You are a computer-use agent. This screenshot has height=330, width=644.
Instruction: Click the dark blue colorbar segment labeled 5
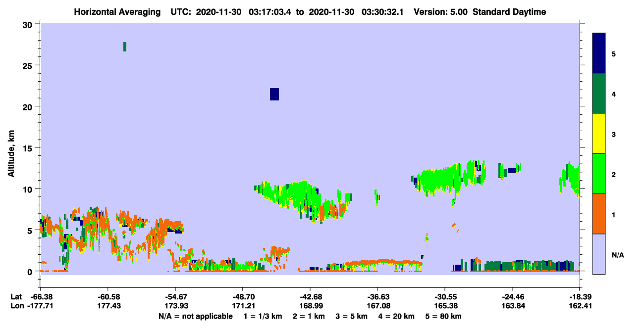(599, 53)
